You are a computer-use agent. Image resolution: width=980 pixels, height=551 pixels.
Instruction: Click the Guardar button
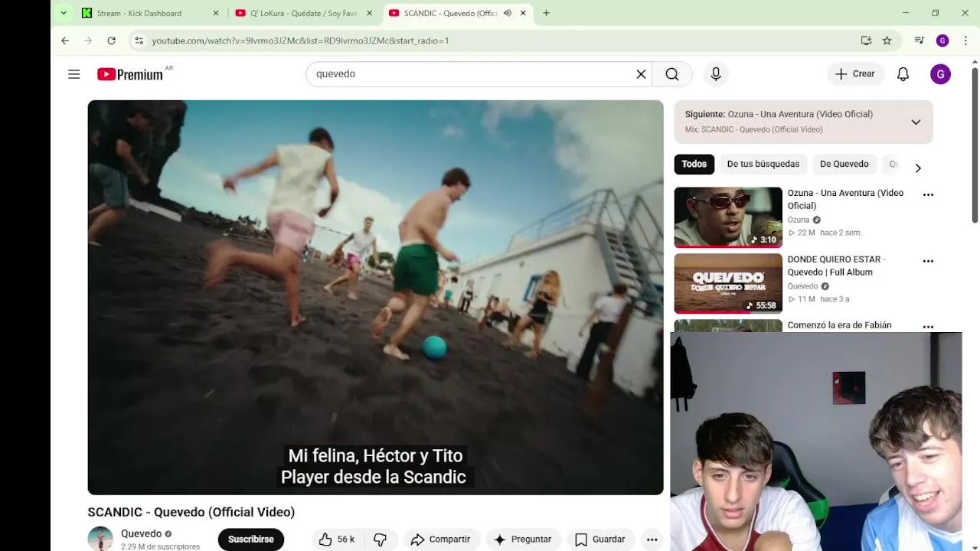coord(600,540)
